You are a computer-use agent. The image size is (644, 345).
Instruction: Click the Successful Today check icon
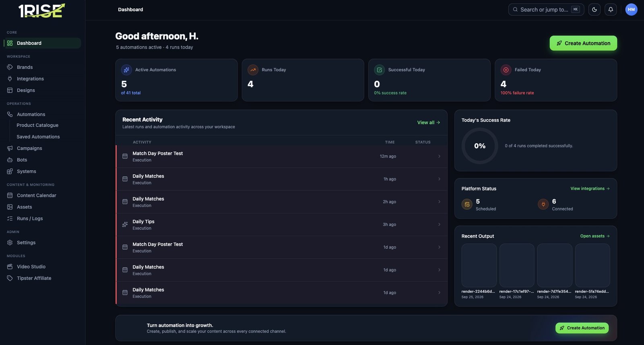coord(379,70)
